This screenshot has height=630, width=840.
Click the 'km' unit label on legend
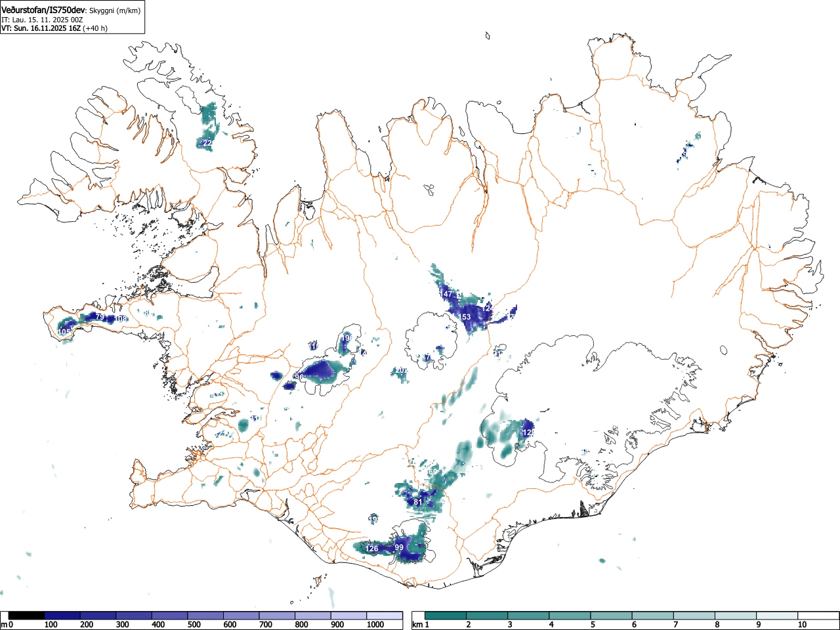pos(417,625)
